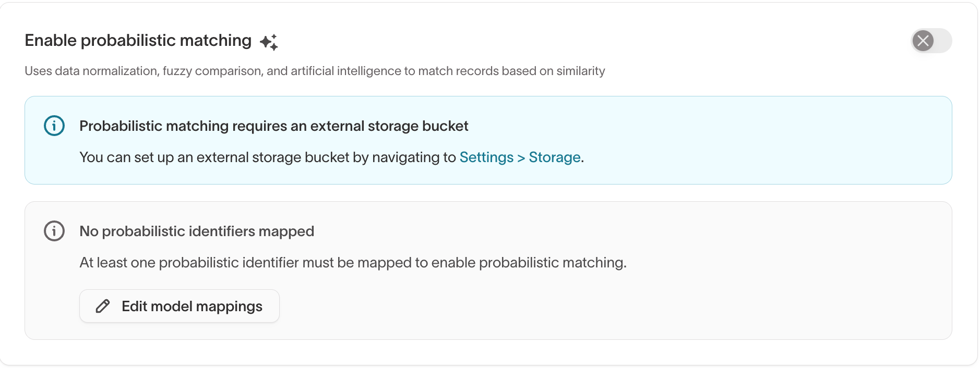Click the X icon inside the toggle switch
The height and width of the screenshot is (368, 980).
[924, 41]
